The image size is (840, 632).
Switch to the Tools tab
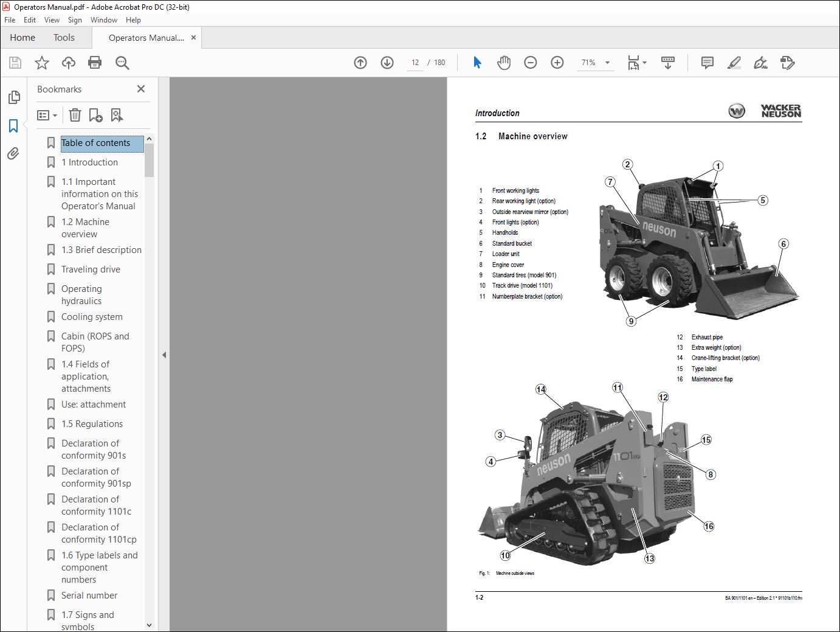64,38
